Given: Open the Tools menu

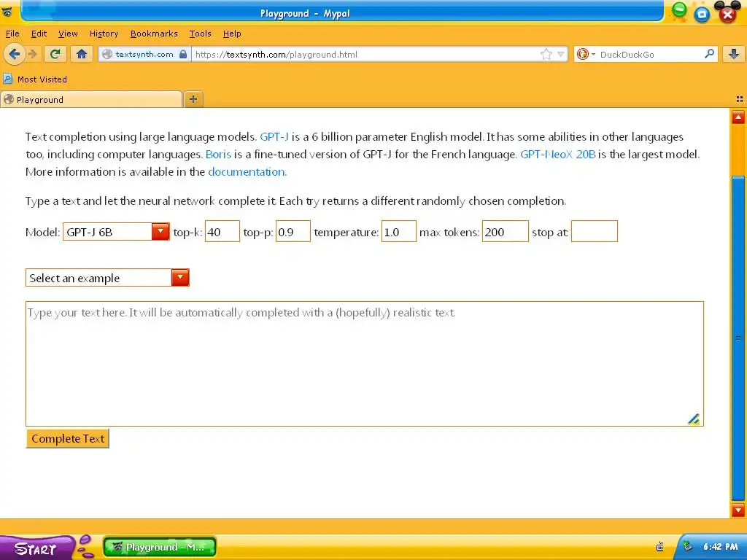Looking at the screenshot, I should coord(200,34).
